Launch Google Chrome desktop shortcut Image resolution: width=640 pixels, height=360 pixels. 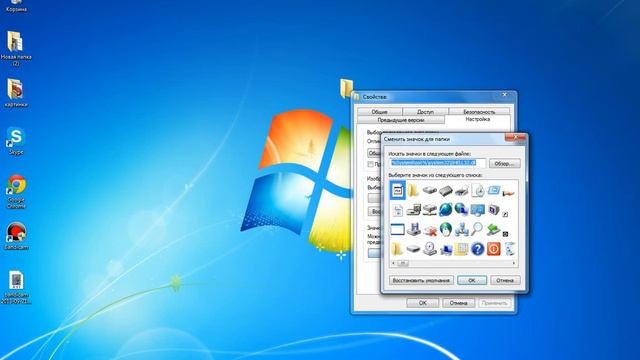[16, 191]
